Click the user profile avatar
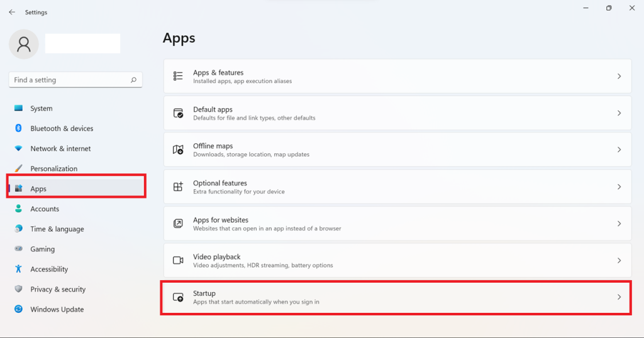 24,44
